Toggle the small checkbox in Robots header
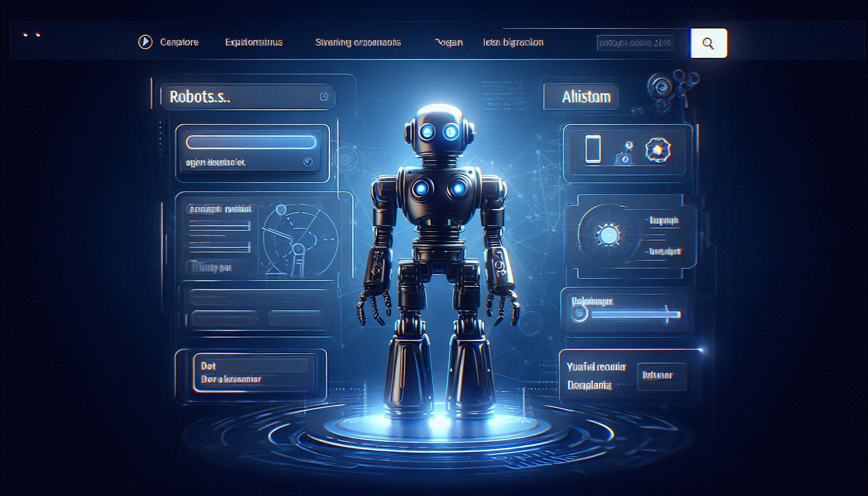 pyautogui.click(x=324, y=96)
